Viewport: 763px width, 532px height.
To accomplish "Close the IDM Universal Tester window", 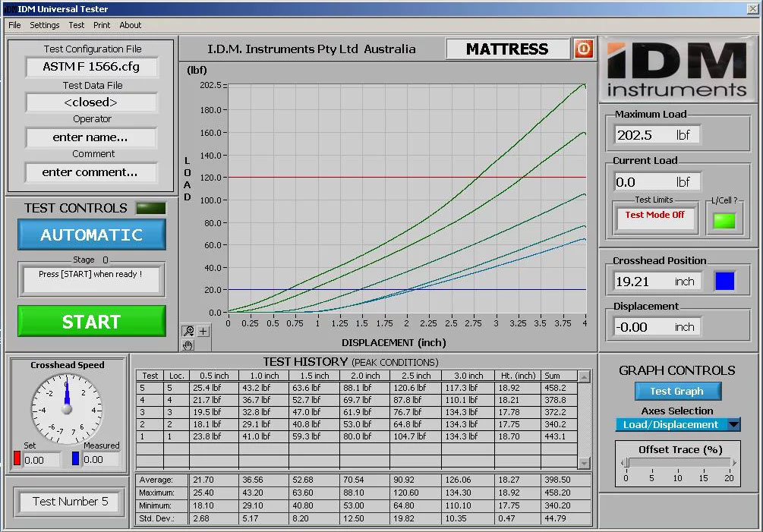I will pyautogui.click(x=752, y=9).
